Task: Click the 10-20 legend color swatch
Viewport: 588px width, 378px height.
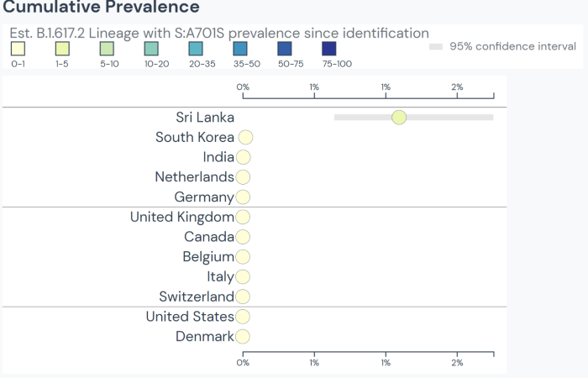Action: 151,49
